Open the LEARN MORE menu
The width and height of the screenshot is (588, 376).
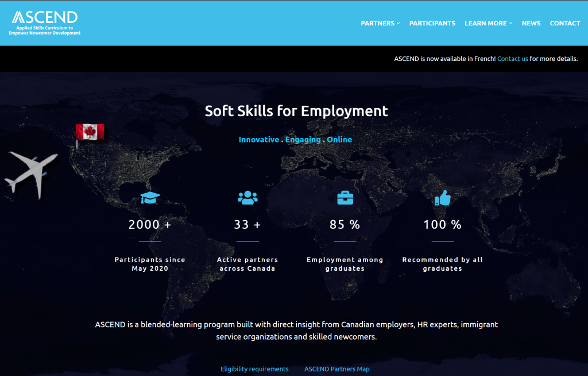coord(486,24)
